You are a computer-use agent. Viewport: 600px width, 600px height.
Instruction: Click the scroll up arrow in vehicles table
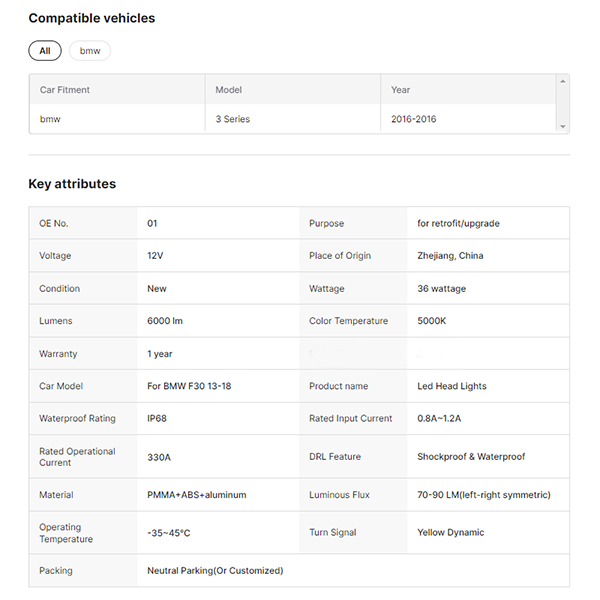coord(563,81)
